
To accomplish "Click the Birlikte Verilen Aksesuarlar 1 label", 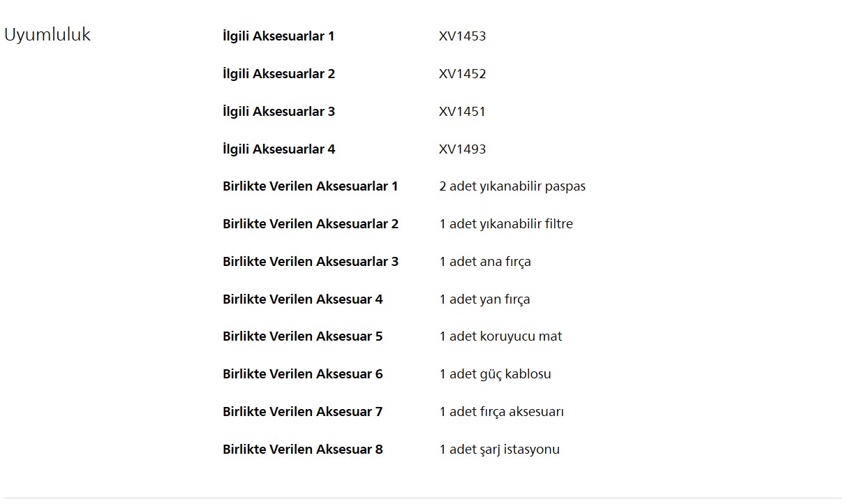I will (x=310, y=186).
